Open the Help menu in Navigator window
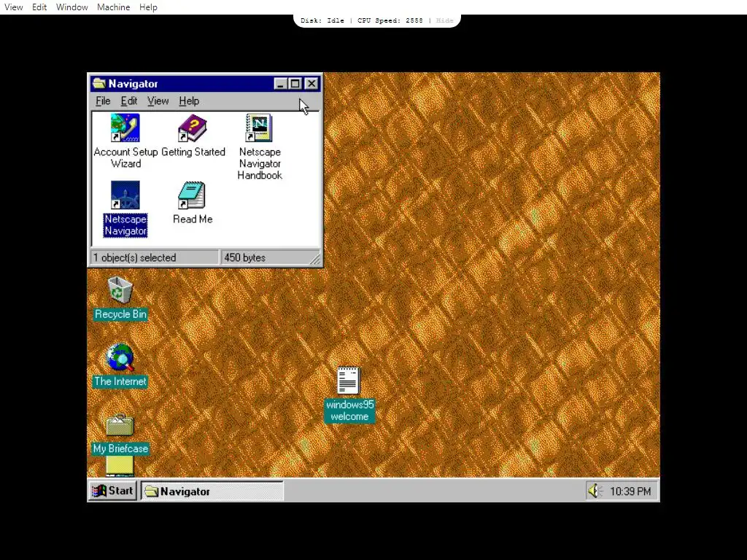 (x=189, y=101)
